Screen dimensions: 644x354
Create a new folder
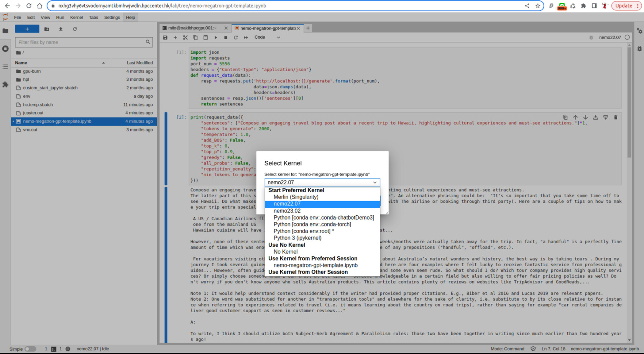point(47,29)
